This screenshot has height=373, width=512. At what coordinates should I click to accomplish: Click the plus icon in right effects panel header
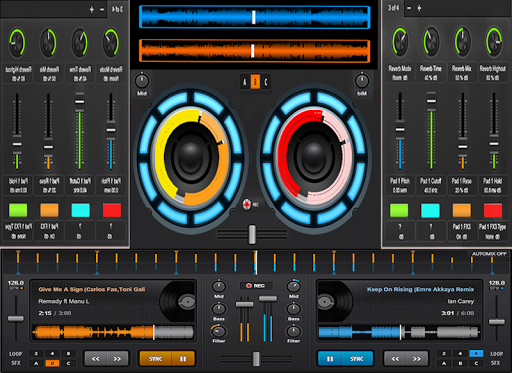coord(419,8)
